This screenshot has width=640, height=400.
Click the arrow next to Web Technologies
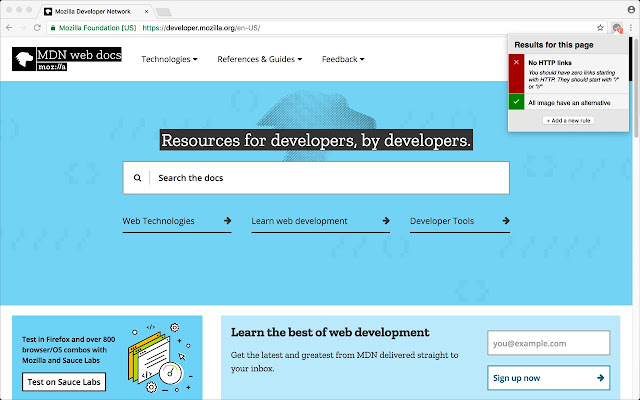click(x=227, y=220)
